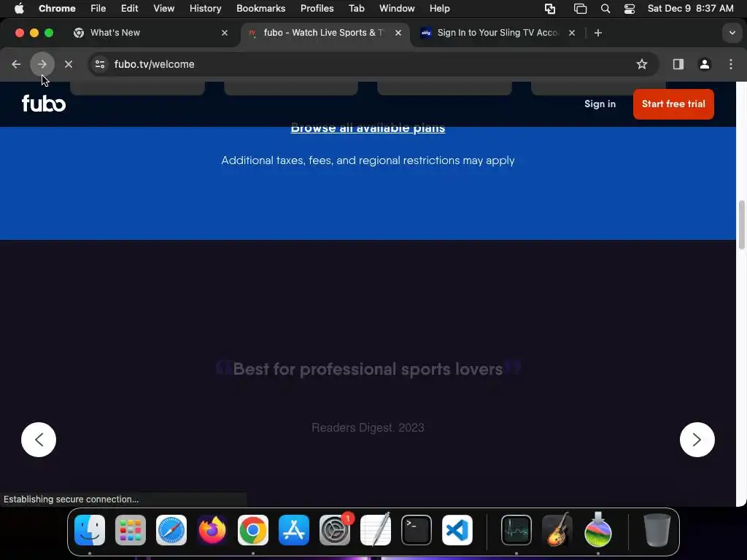Viewport: 747px width, 560px height.
Task: Open the Edit menu
Action: pos(130,8)
